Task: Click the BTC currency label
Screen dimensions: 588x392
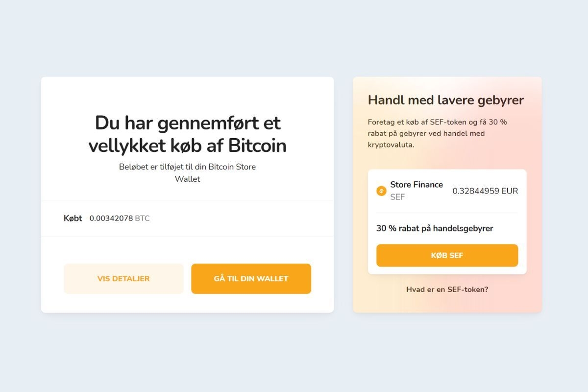Action: click(142, 219)
